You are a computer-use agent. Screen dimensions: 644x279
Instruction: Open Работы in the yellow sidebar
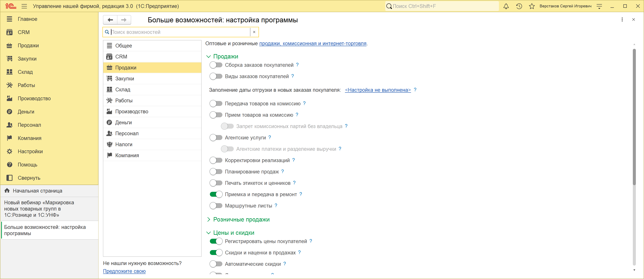coord(49,85)
